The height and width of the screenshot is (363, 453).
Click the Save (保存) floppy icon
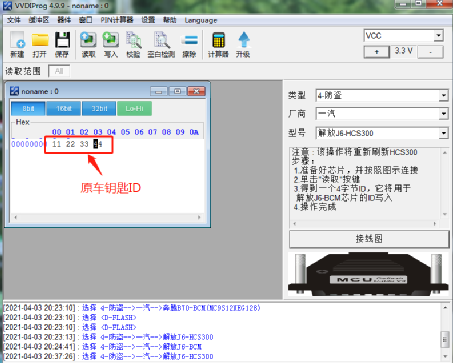click(x=62, y=44)
